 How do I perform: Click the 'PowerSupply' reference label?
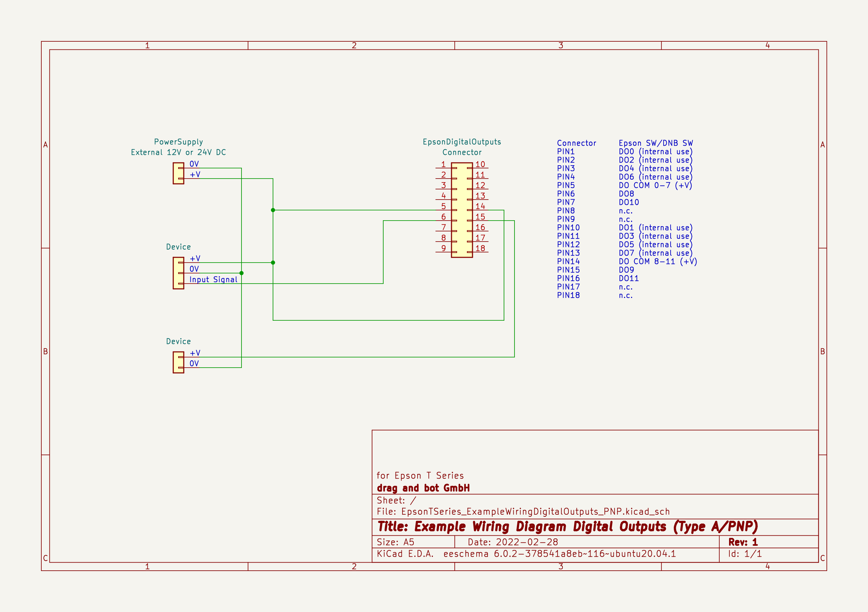tap(178, 142)
